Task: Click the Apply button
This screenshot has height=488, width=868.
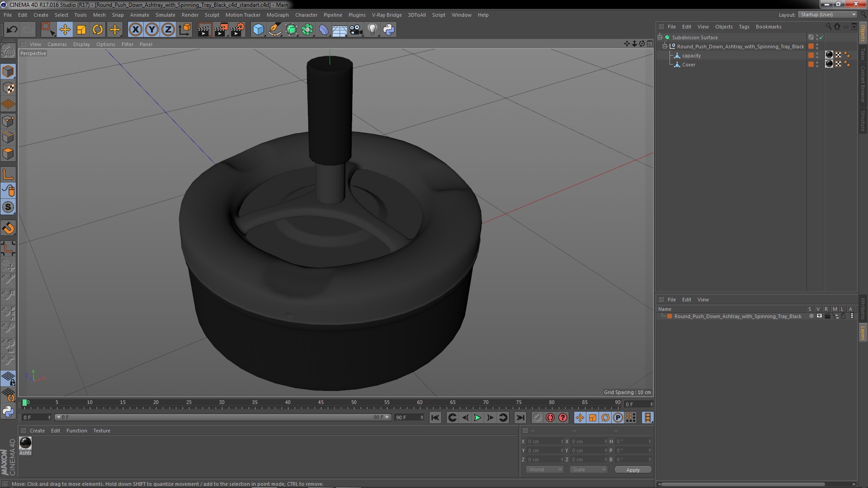Action: (x=633, y=470)
